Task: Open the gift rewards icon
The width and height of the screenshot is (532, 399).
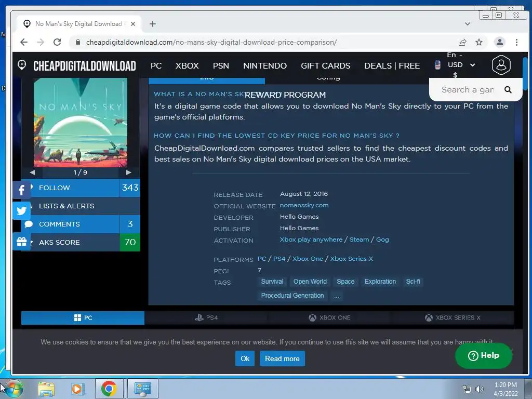Action: click(21, 242)
